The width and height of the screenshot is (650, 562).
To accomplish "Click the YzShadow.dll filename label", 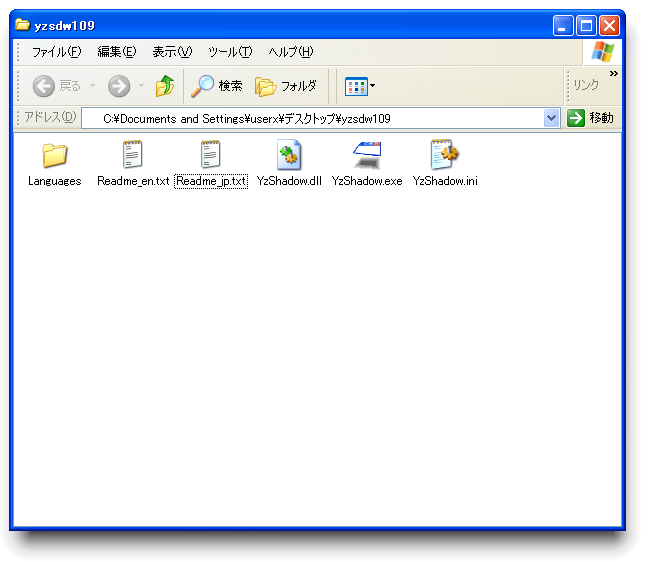I will point(289,182).
